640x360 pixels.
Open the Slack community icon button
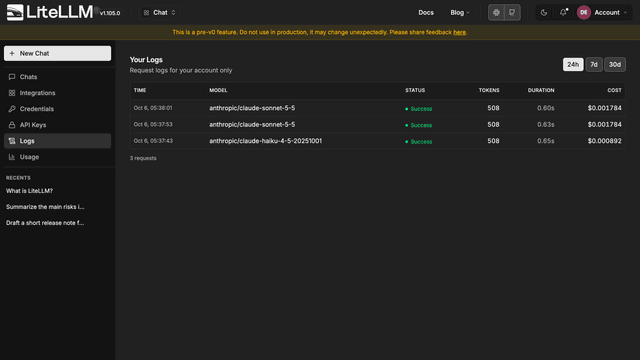496,13
